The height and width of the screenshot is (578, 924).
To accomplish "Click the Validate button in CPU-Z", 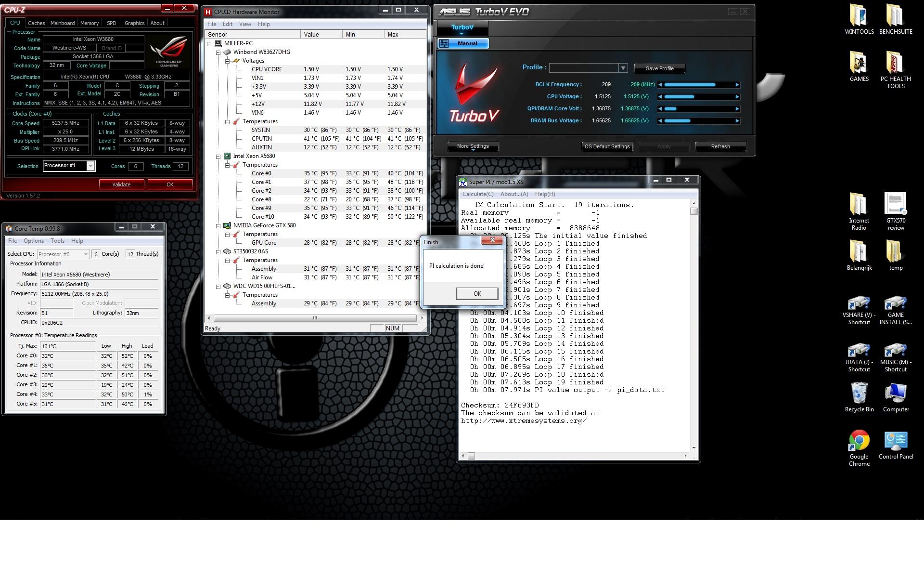I will [x=121, y=184].
